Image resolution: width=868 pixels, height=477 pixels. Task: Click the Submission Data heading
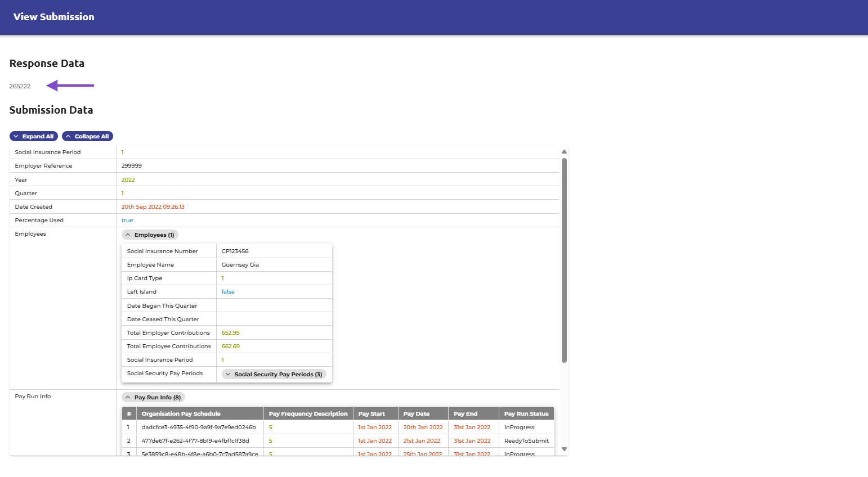pos(51,110)
